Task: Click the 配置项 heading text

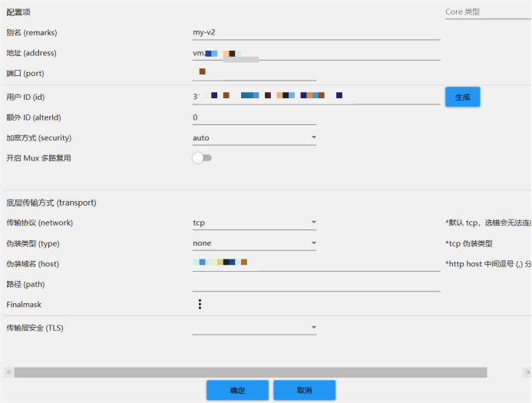Action: coord(18,12)
